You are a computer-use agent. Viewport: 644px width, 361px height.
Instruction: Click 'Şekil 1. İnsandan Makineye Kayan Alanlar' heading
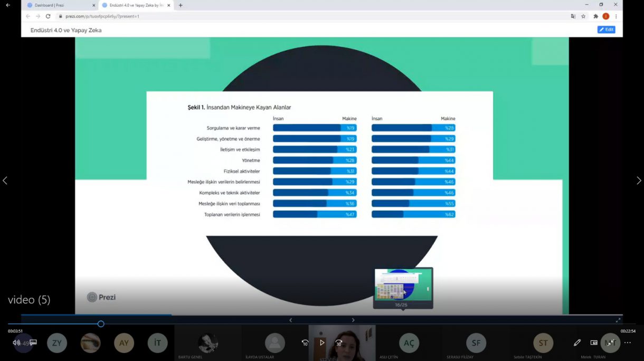(239, 107)
